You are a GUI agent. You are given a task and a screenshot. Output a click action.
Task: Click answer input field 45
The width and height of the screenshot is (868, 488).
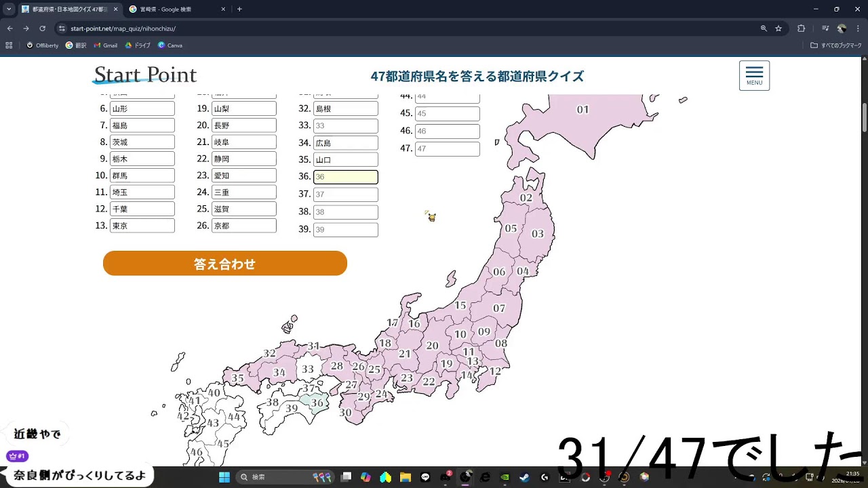448,114
